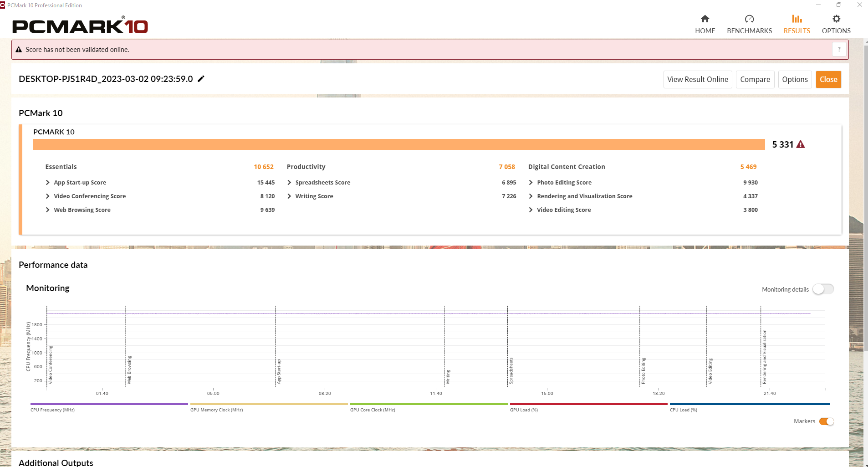The image size is (868, 467).
Task: Expand the App Start-up Score row
Action: pos(48,182)
